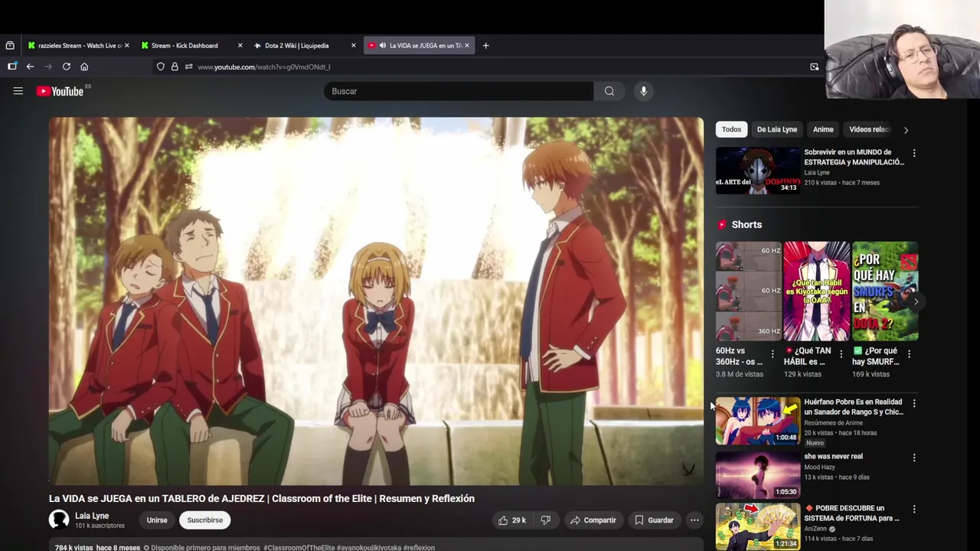Close the Dota 2 Wiki tab
This screenshot has height=551, width=980.
coord(353,45)
